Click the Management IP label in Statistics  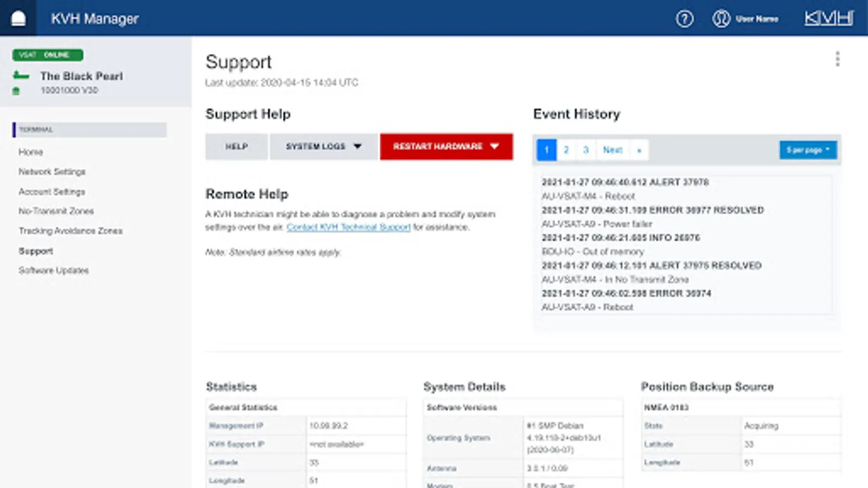pyautogui.click(x=236, y=426)
